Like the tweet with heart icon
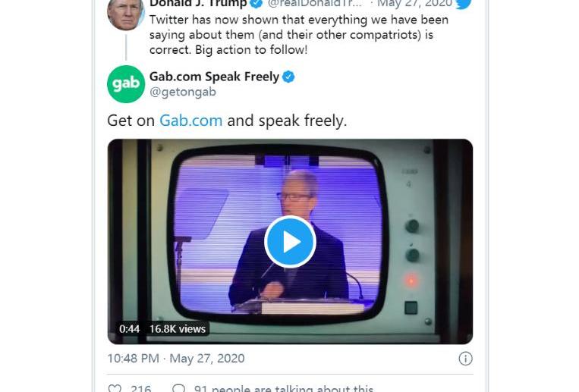579x392 pixels. click(x=115, y=388)
